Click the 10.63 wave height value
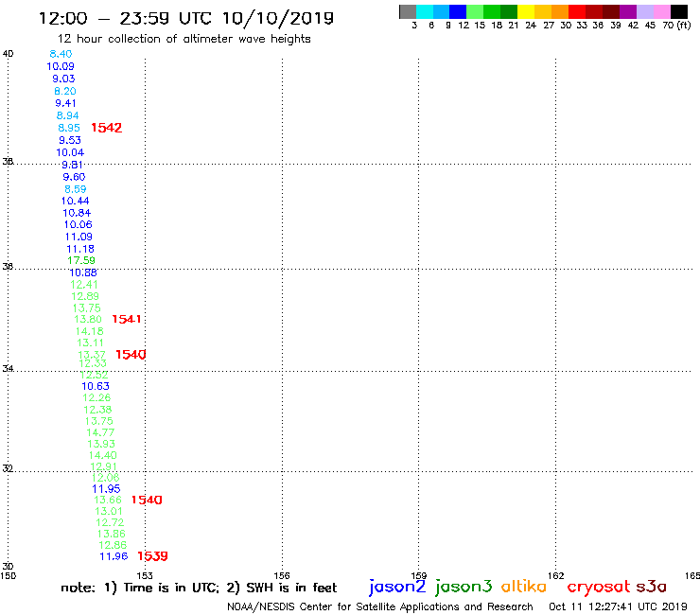 (x=96, y=386)
